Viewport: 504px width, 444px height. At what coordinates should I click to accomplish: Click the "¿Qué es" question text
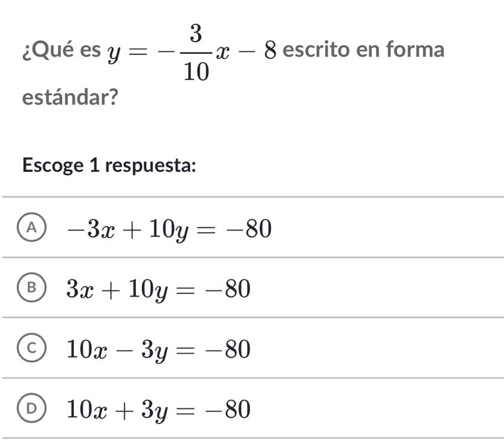pos(60,51)
